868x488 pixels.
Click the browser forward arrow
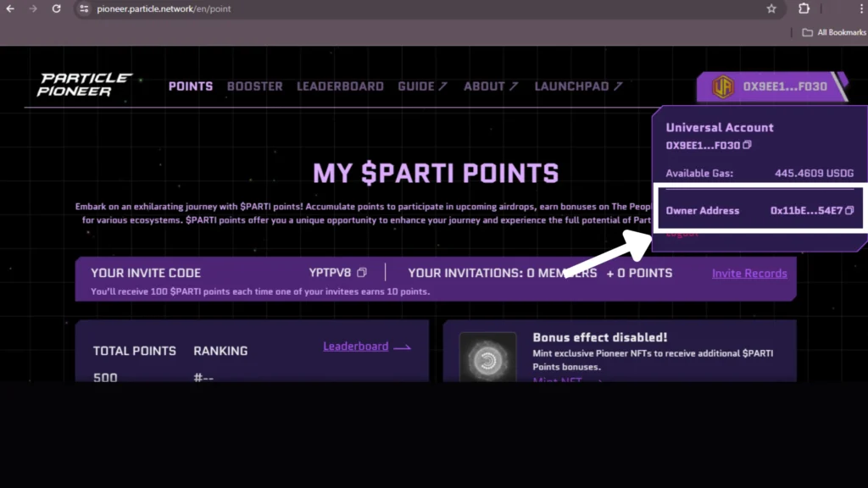click(x=33, y=8)
